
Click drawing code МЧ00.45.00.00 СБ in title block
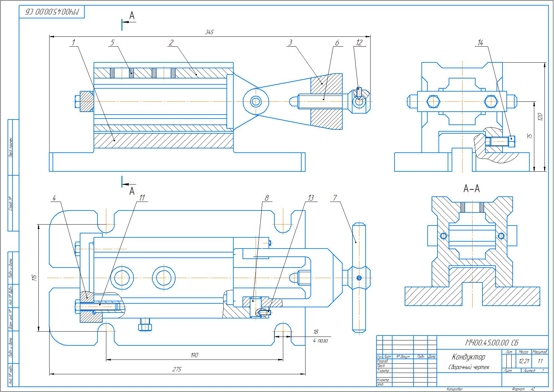(492, 343)
